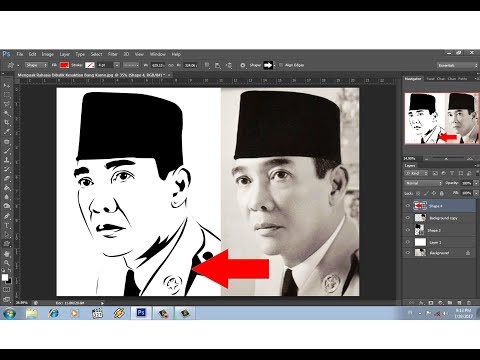Select the Brush tool

pyautogui.click(x=6, y=151)
